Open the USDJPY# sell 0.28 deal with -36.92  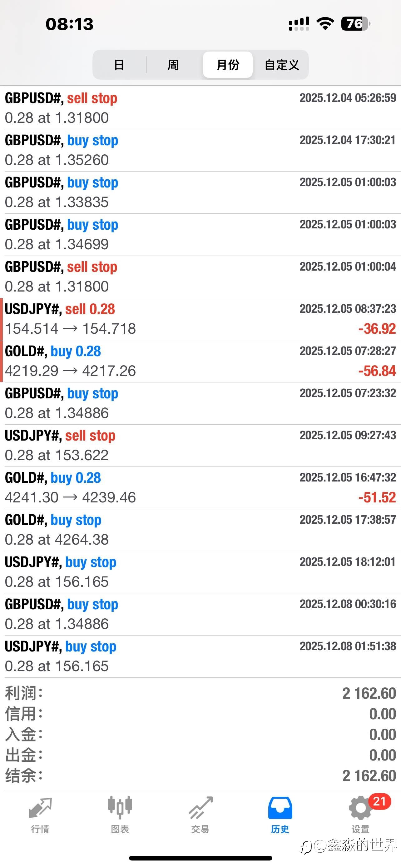pos(200,319)
